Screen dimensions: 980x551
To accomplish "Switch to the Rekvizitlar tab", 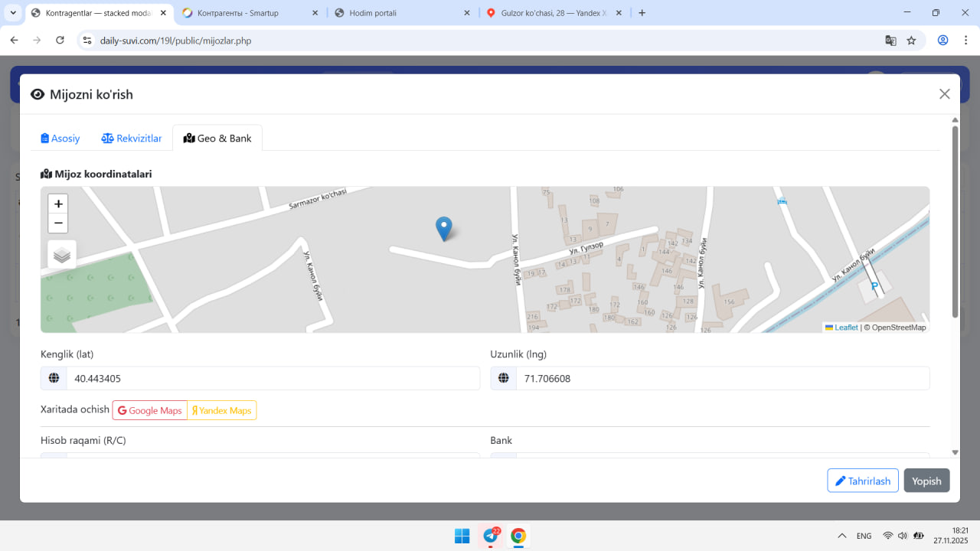I will click(132, 139).
